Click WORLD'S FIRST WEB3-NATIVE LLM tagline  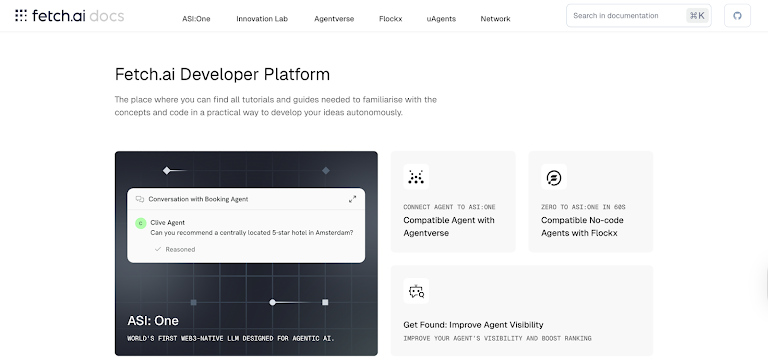pyautogui.click(x=231, y=339)
